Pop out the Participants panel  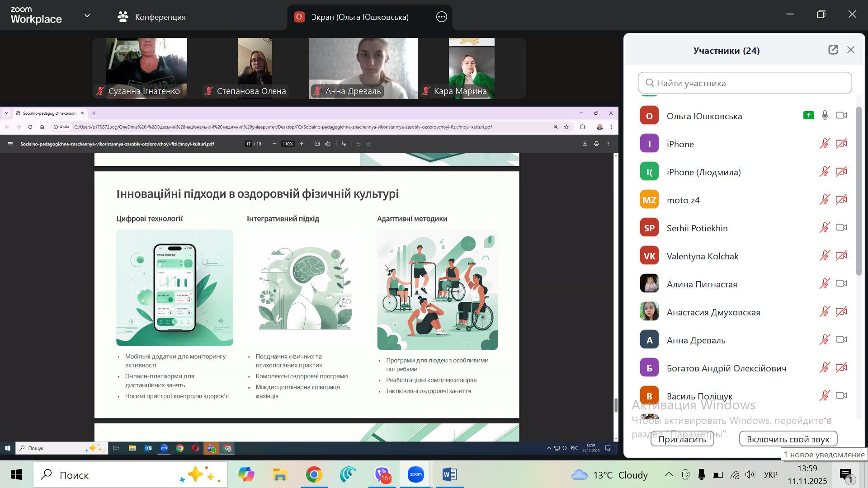pyautogui.click(x=833, y=50)
